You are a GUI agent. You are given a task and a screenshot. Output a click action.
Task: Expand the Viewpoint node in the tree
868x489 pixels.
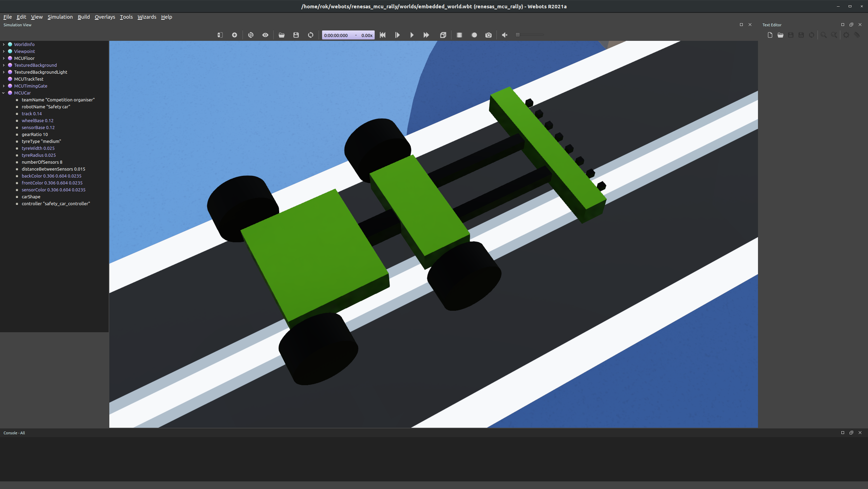coord(3,51)
